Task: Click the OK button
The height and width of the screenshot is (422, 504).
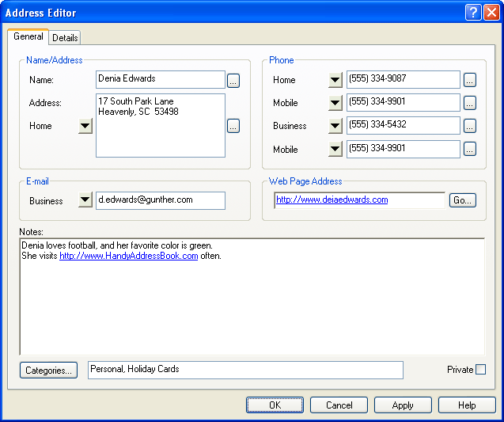Action: coord(275,405)
